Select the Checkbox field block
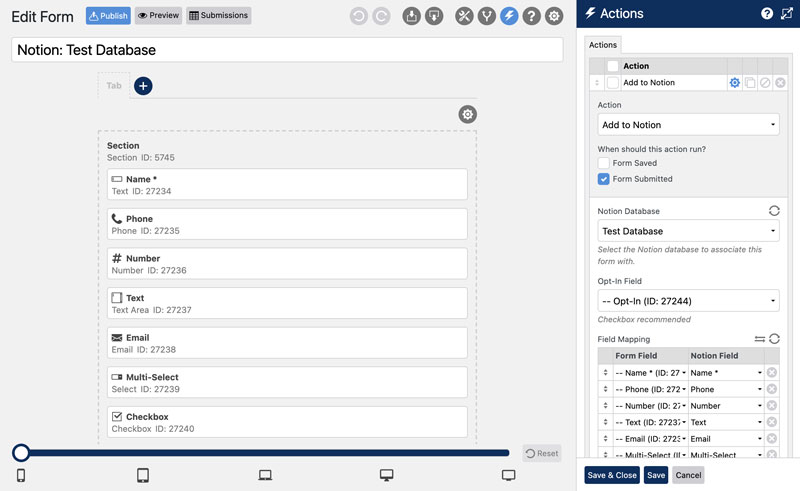 point(287,422)
